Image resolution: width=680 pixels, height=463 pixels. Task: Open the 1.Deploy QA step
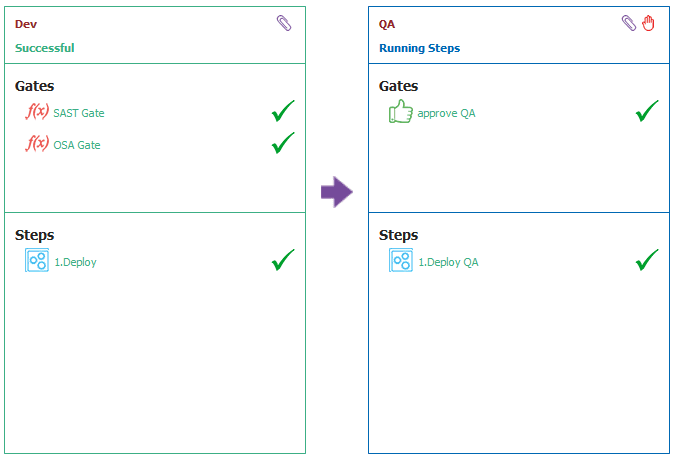(448, 262)
